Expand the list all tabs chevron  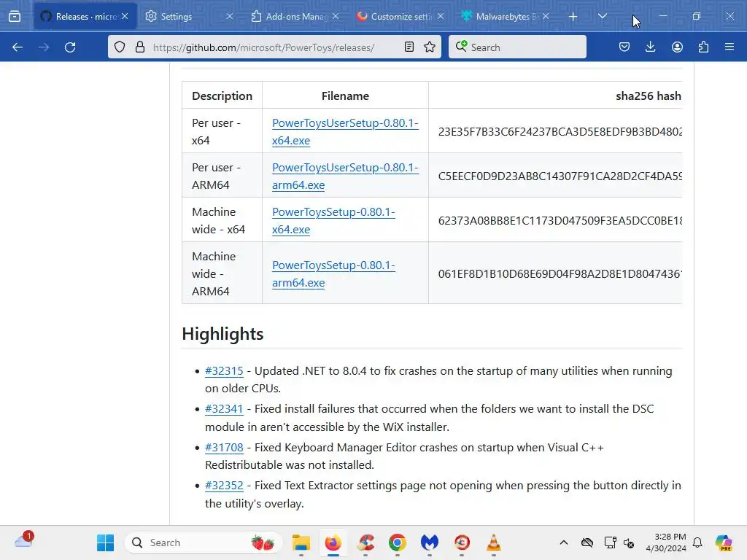click(602, 17)
